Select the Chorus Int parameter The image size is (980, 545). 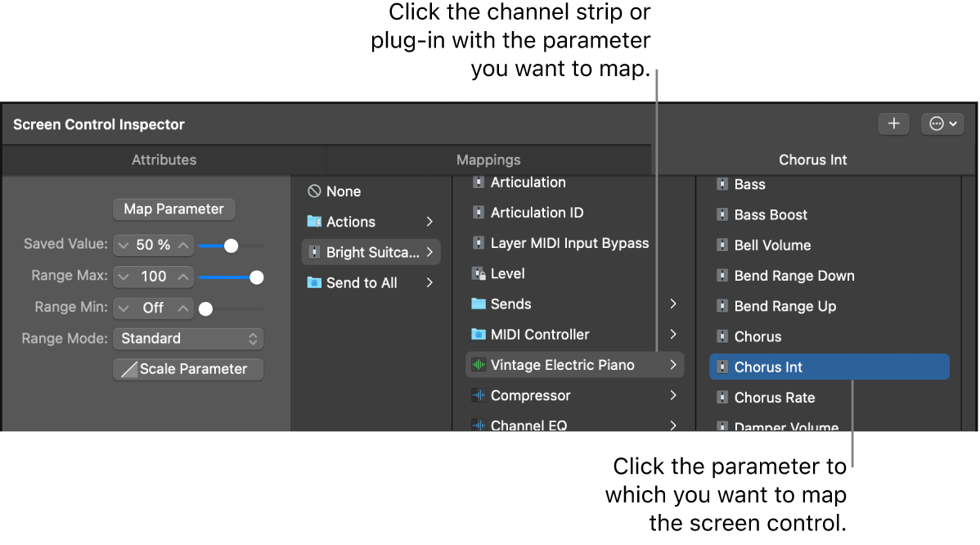pyautogui.click(x=829, y=367)
